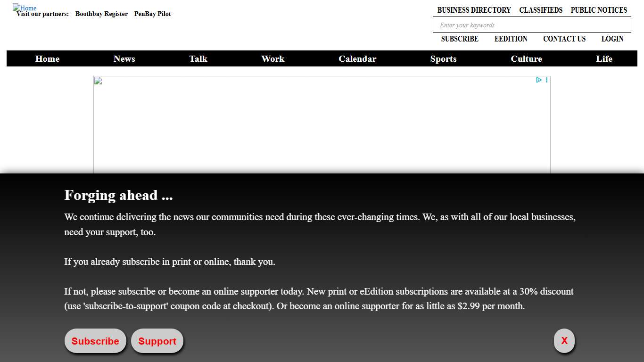Click the AdChoices triangle icon
644x362 pixels.
(x=539, y=80)
